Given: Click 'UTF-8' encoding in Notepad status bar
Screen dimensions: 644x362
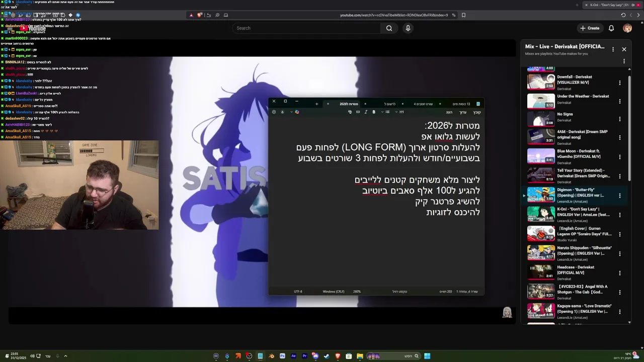Looking at the screenshot, I should 298,292.
